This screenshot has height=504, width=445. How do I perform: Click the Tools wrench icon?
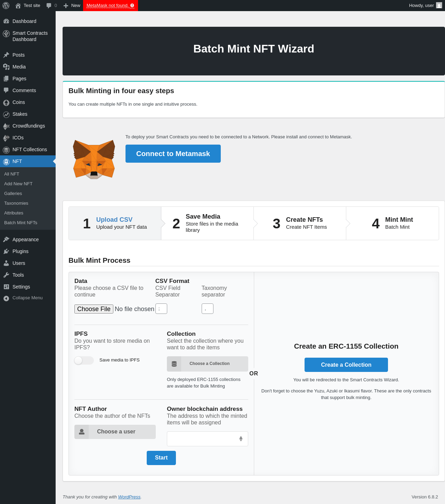click(x=6, y=275)
